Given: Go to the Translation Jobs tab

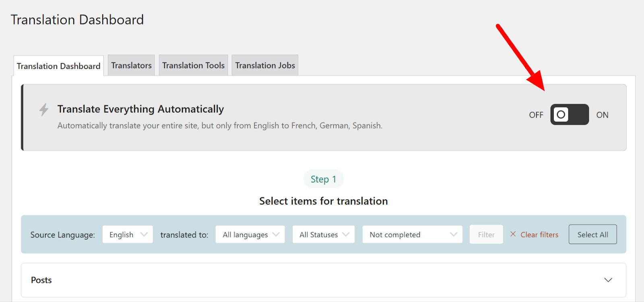Looking at the screenshot, I should point(265,66).
